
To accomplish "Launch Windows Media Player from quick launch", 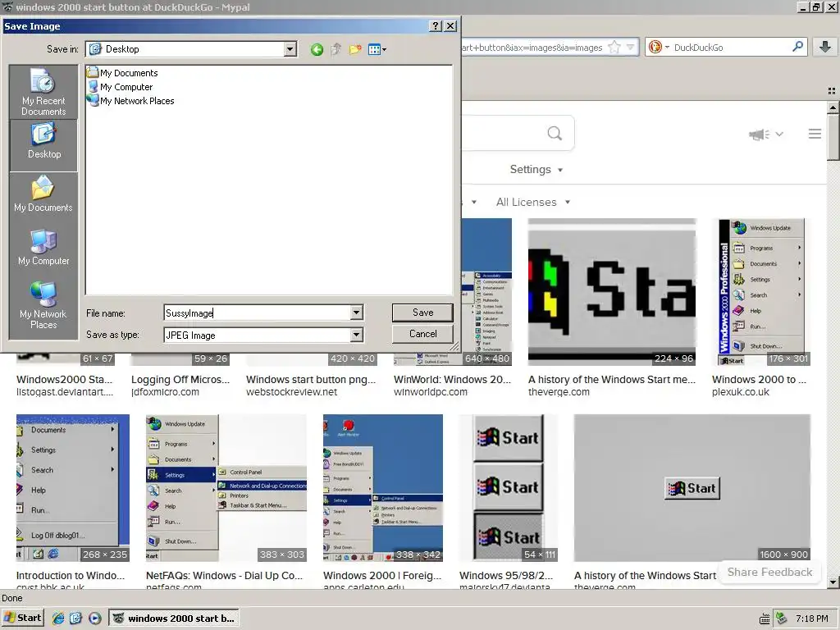I will [x=94, y=619].
